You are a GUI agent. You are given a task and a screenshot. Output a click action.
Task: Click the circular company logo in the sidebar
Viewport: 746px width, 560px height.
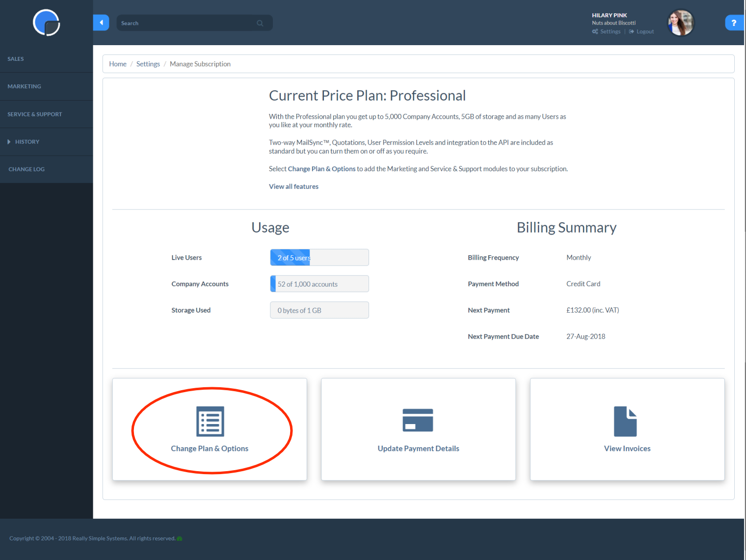tap(46, 23)
